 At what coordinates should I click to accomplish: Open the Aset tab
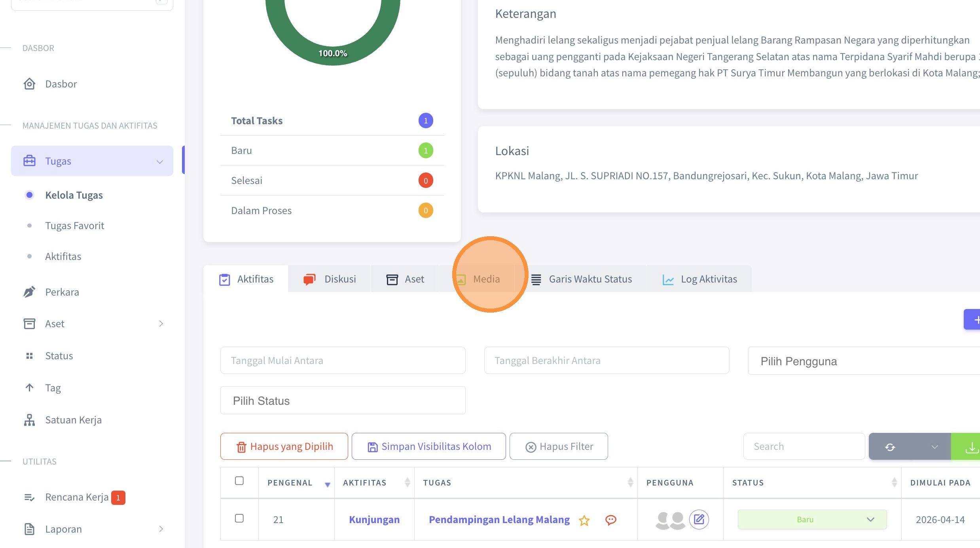(405, 279)
